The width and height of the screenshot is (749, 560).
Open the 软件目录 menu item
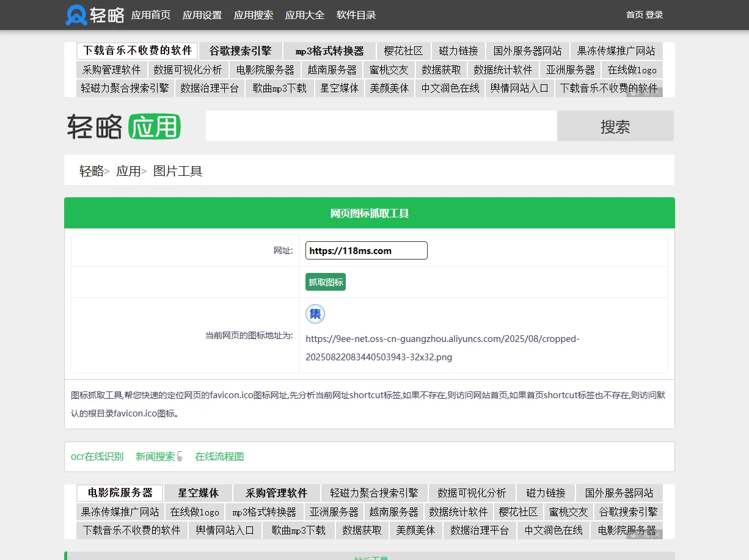tap(356, 15)
